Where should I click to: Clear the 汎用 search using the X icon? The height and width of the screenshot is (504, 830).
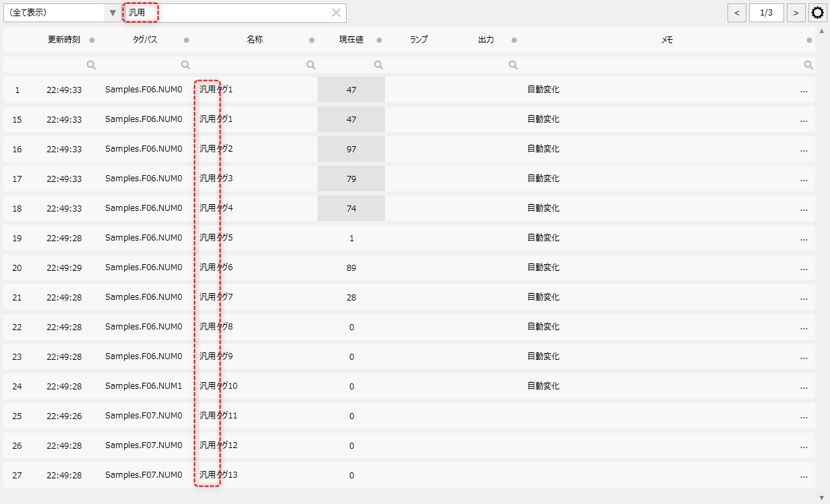pos(335,12)
